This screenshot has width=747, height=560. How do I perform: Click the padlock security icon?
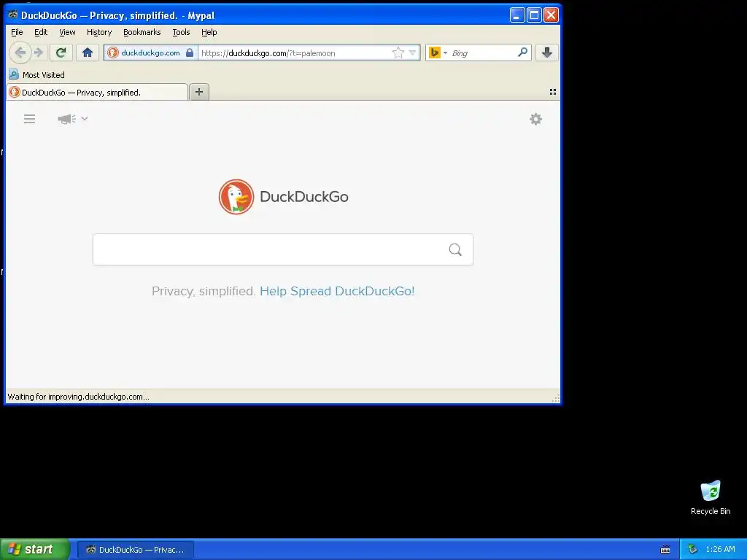(190, 52)
